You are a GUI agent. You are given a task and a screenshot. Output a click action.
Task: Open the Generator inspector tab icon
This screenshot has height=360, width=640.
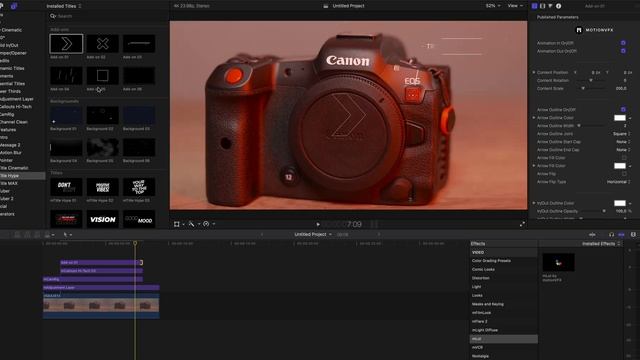[x=550, y=6]
